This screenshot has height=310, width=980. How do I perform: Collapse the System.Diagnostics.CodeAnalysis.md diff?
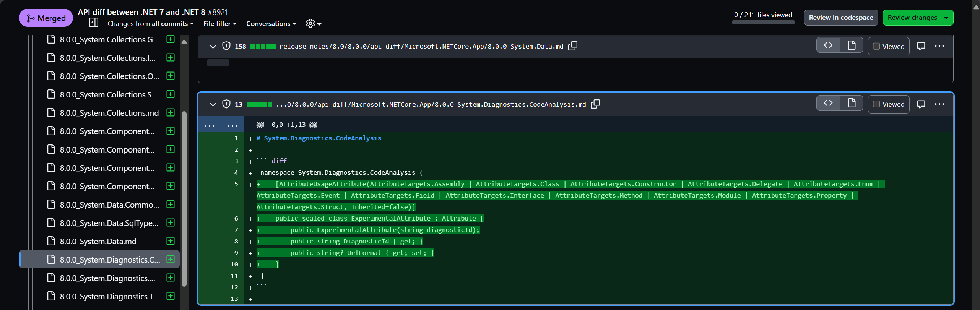[213, 104]
